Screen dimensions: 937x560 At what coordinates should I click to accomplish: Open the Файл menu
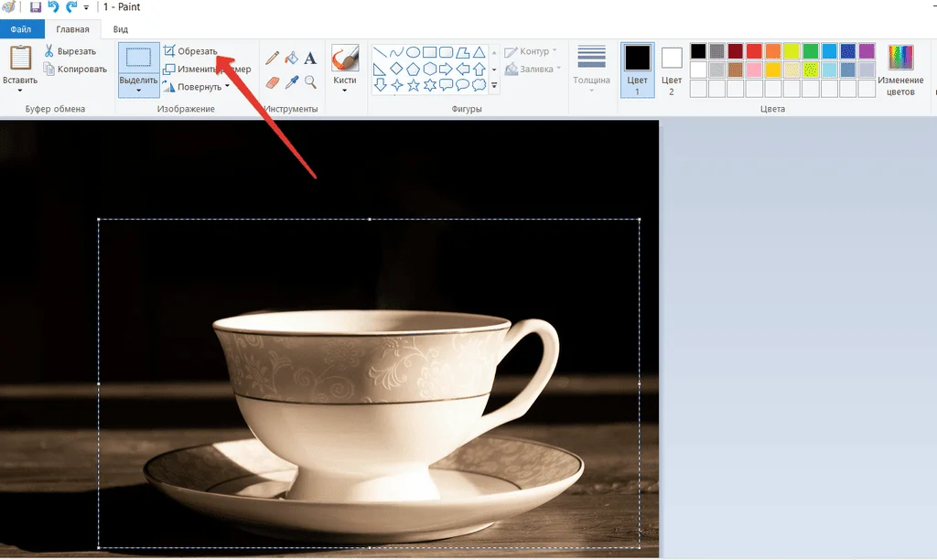coord(21,29)
